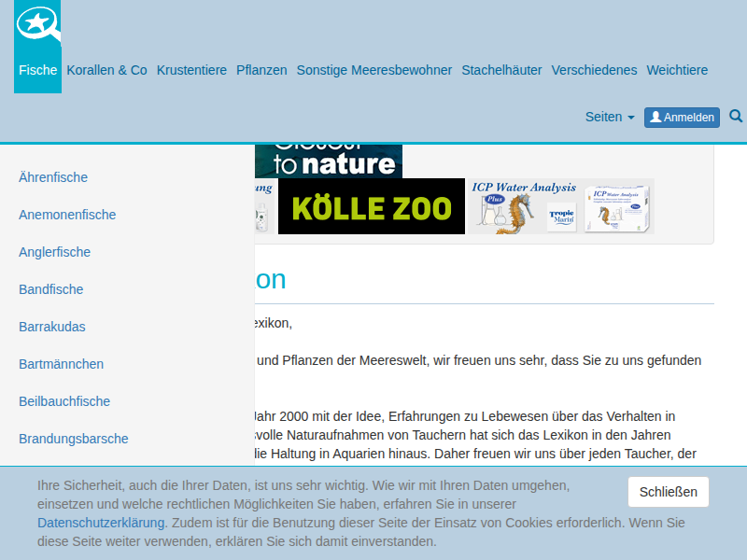Open the Datenschutzerklärung link
Image resolution: width=747 pixels, height=560 pixels.
click(x=102, y=523)
